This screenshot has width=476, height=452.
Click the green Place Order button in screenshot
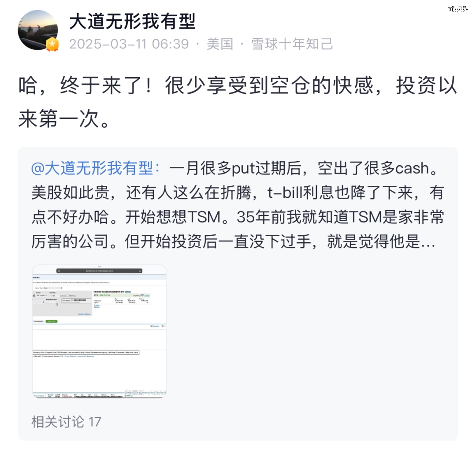[52, 321]
